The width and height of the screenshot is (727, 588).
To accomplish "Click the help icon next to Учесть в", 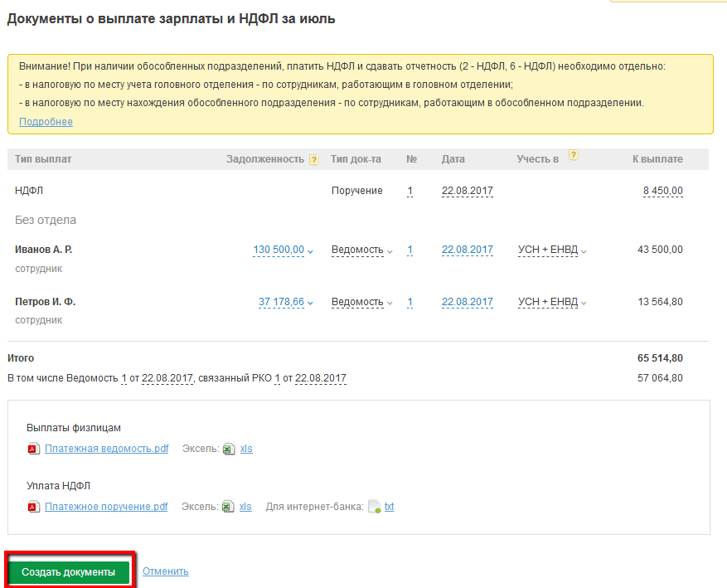I will (x=573, y=155).
